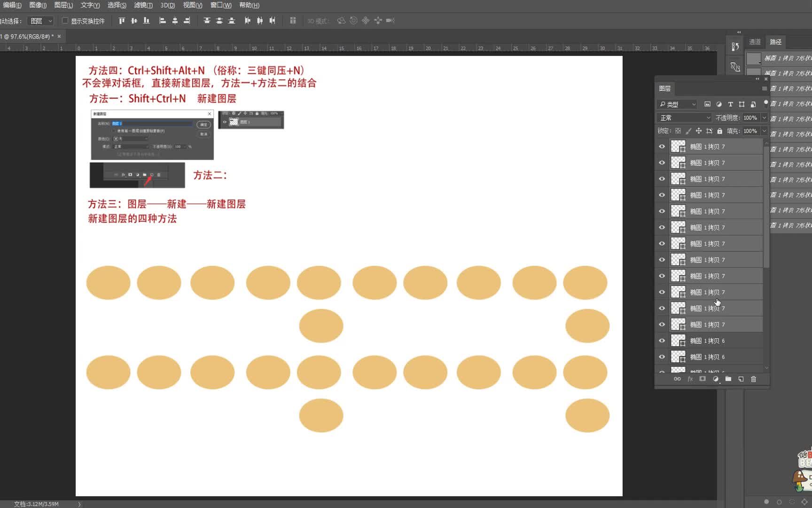Open the Layers panel flyout menu
Image resolution: width=812 pixels, height=508 pixels.
tap(765, 88)
